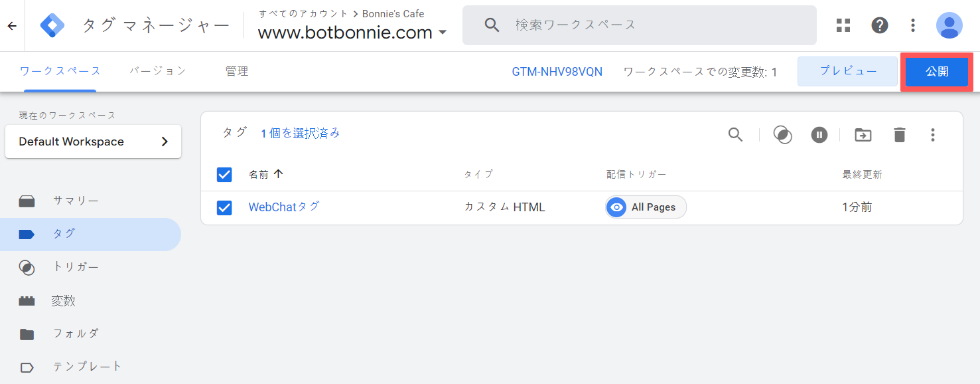Click the 1個を選択済み label
The height and width of the screenshot is (384, 980).
(x=300, y=134)
